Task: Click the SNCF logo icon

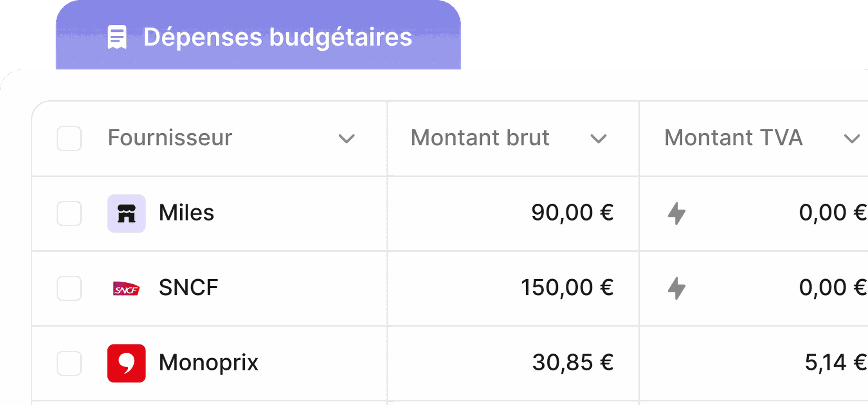Action: (x=126, y=288)
